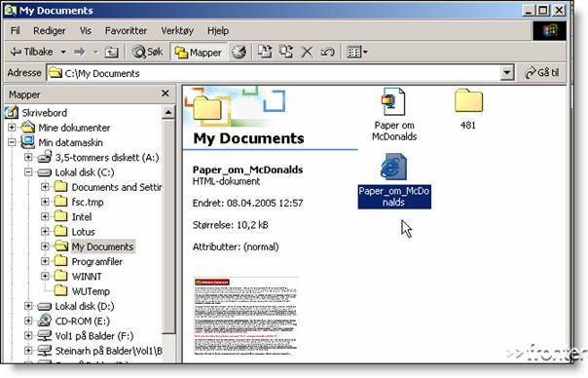Click the Up one level folder icon
The width and height of the screenshot is (588, 378).
(111, 53)
